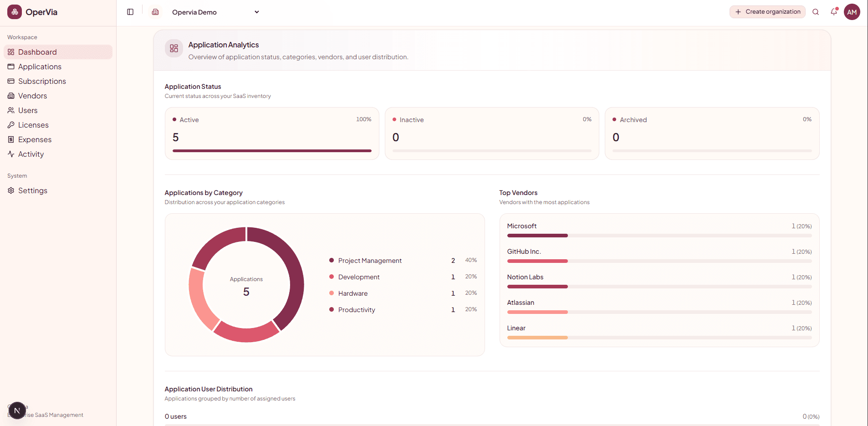Select the Development legend entry

coord(403,277)
